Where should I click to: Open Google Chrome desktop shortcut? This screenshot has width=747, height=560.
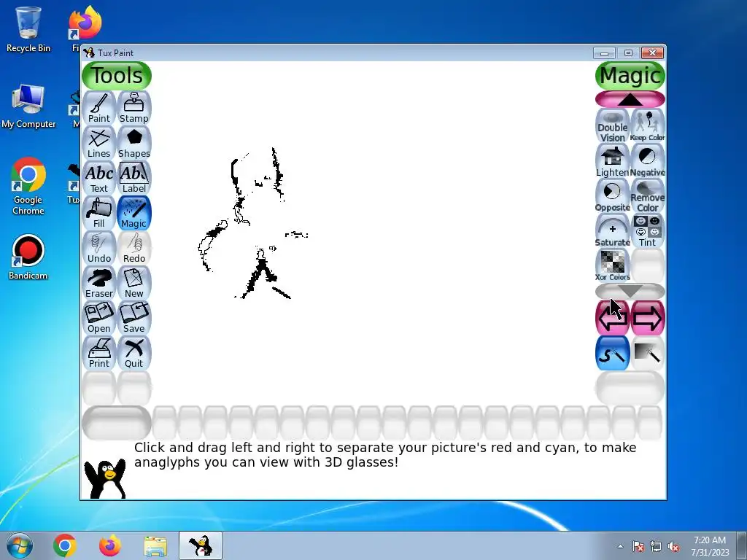coord(28,186)
